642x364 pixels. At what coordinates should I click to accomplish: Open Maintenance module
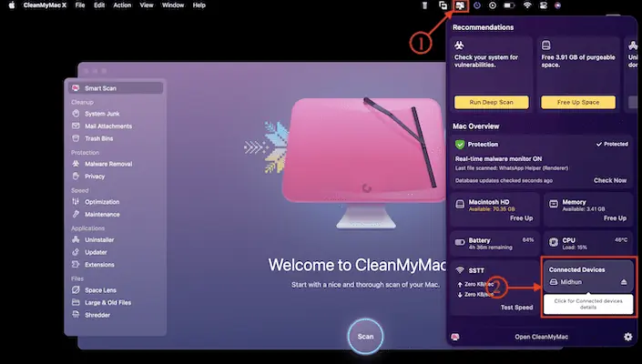coord(102,215)
